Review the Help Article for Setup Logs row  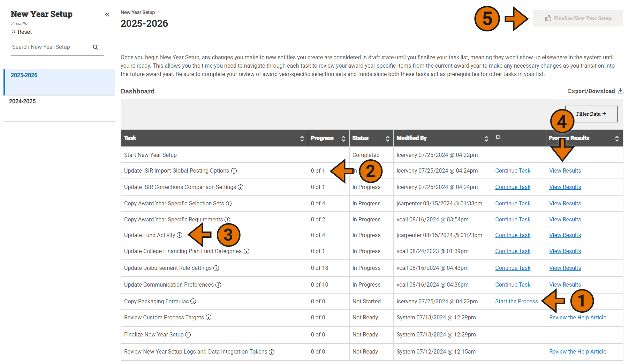pos(577,352)
